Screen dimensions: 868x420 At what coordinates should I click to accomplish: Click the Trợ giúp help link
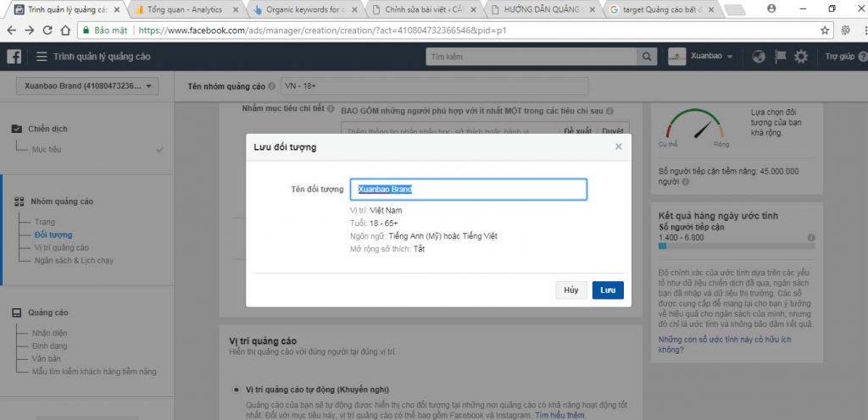point(840,57)
